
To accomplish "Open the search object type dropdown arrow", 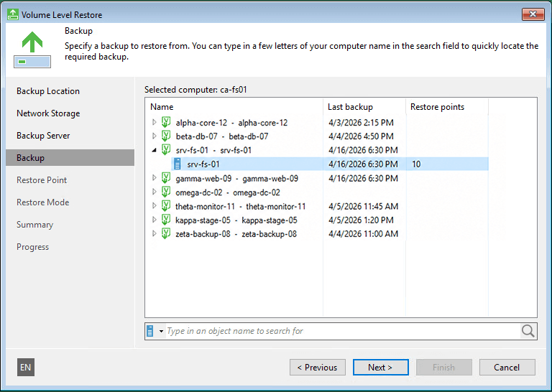I will pyautogui.click(x=161, y=331).
